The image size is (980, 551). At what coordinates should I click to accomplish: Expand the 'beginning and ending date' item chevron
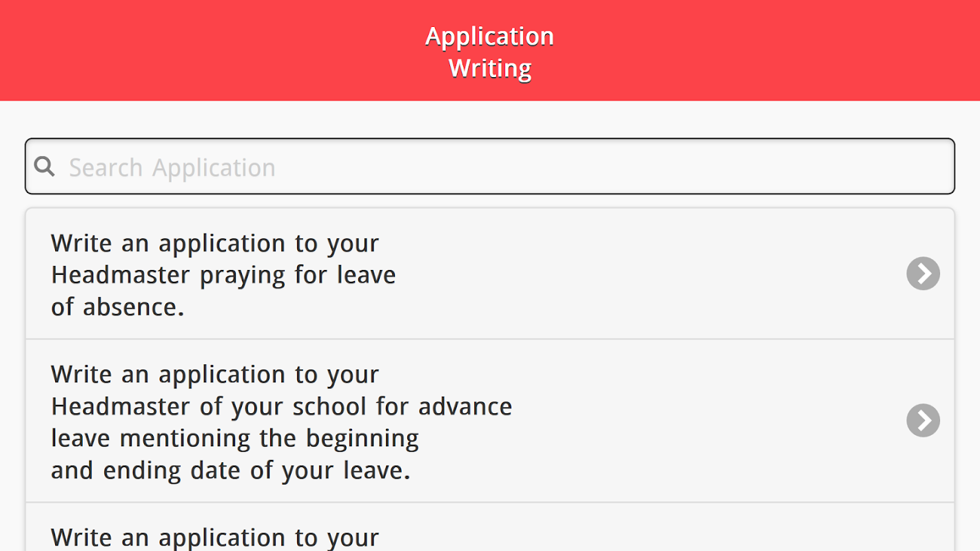pos(923,420)
